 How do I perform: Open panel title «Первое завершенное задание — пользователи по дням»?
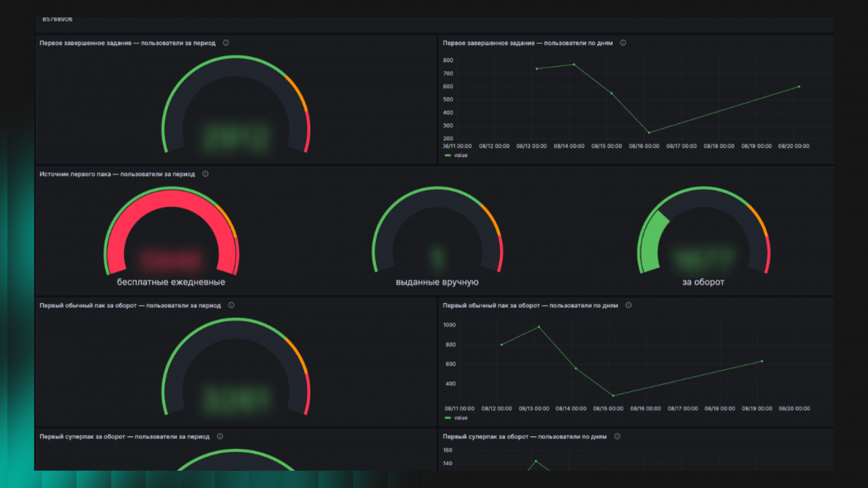click(527, 43)
